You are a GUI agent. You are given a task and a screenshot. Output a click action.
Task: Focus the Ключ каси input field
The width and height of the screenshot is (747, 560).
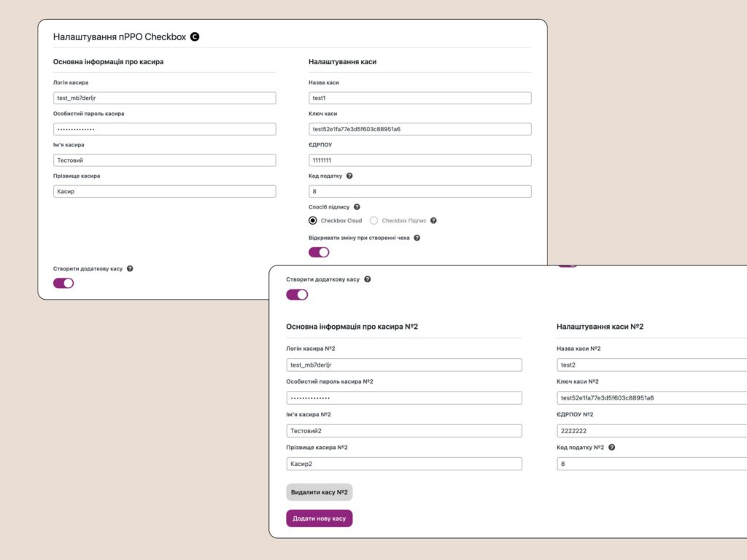(x=420, y=129)
